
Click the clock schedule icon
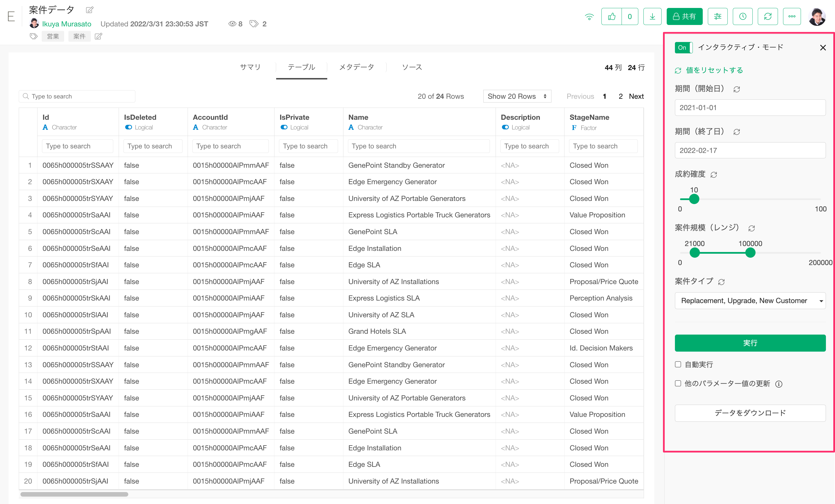742,16
